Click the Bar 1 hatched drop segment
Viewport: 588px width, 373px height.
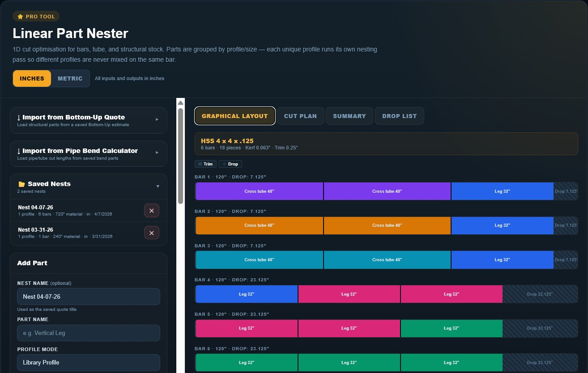click(x=566, y=191)
